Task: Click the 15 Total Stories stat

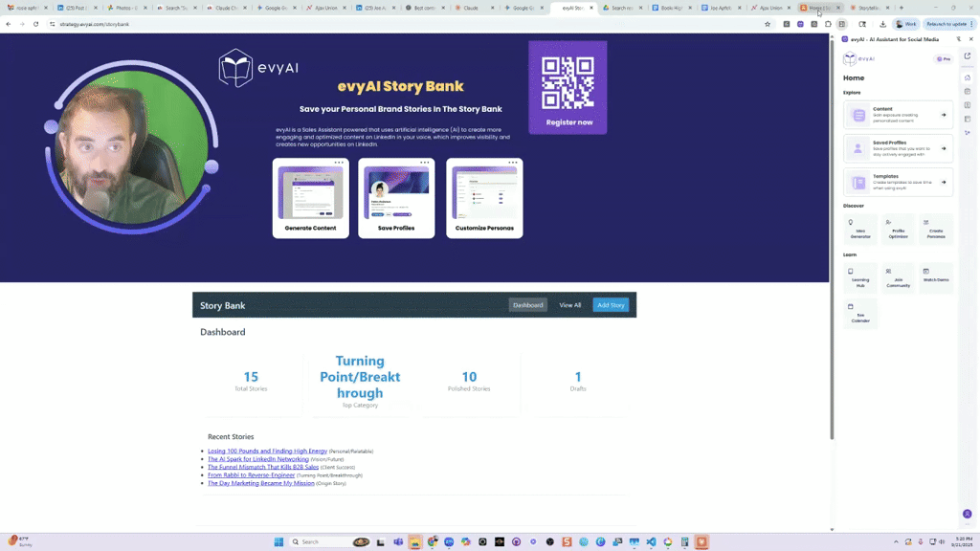Action: coord(251,381)
